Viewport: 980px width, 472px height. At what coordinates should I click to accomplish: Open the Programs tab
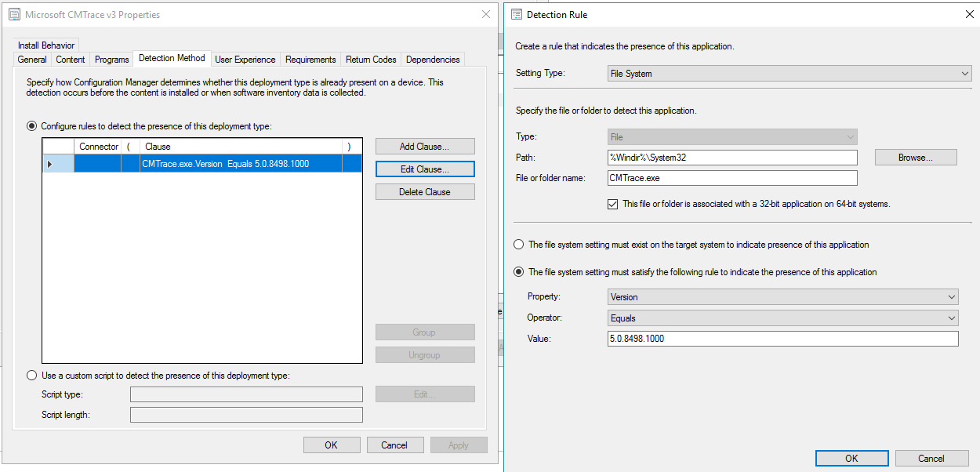point(111,60)
